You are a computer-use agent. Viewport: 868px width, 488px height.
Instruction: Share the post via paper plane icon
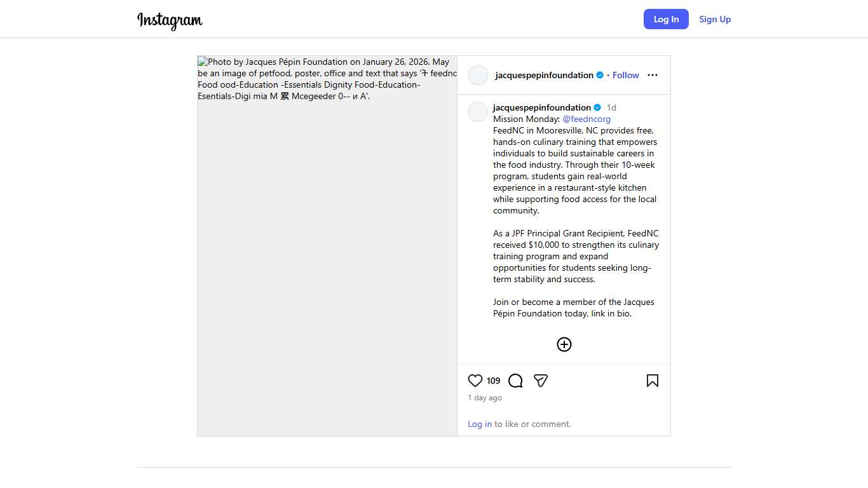541,381
